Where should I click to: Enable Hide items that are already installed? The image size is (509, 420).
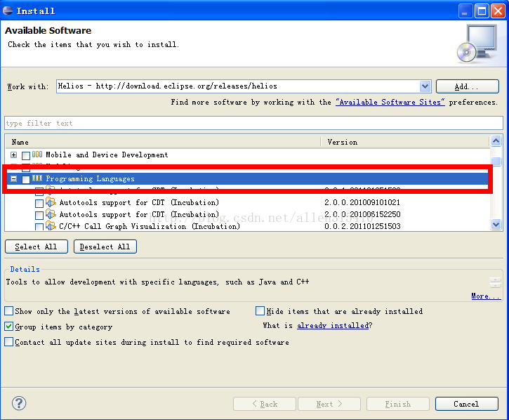pos(260,311)
